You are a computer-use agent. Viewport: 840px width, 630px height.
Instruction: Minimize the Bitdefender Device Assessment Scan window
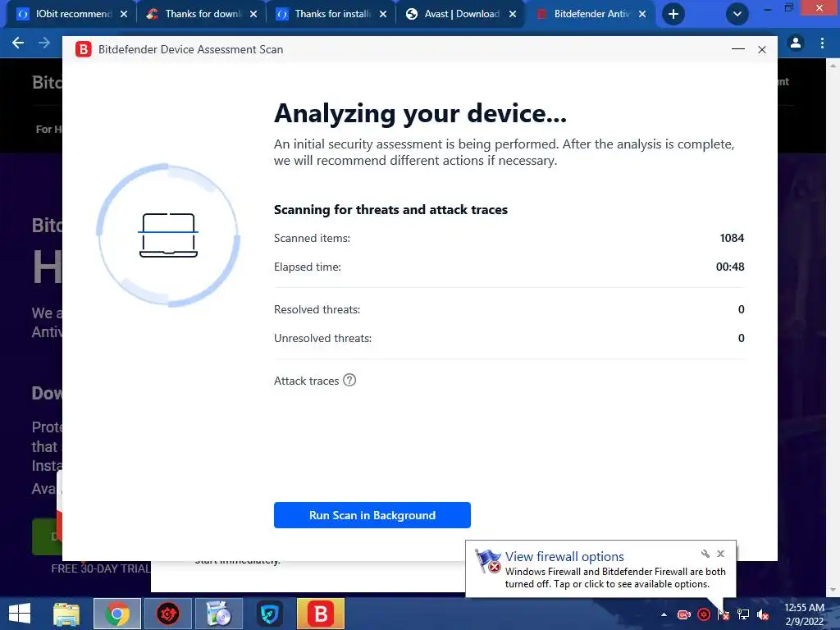(737, 49)
